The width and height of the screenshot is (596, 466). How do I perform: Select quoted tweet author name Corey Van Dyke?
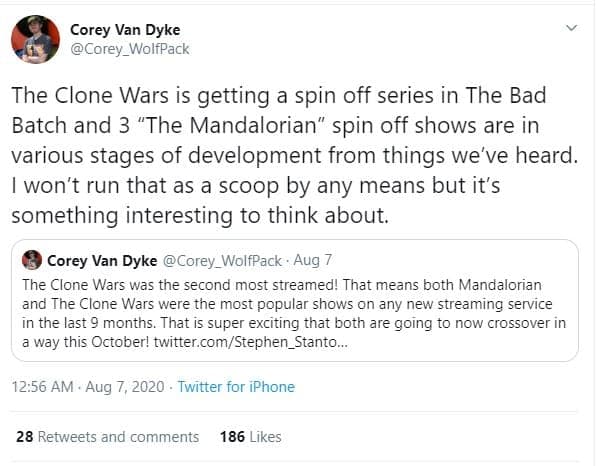click(x=102, y=261)
